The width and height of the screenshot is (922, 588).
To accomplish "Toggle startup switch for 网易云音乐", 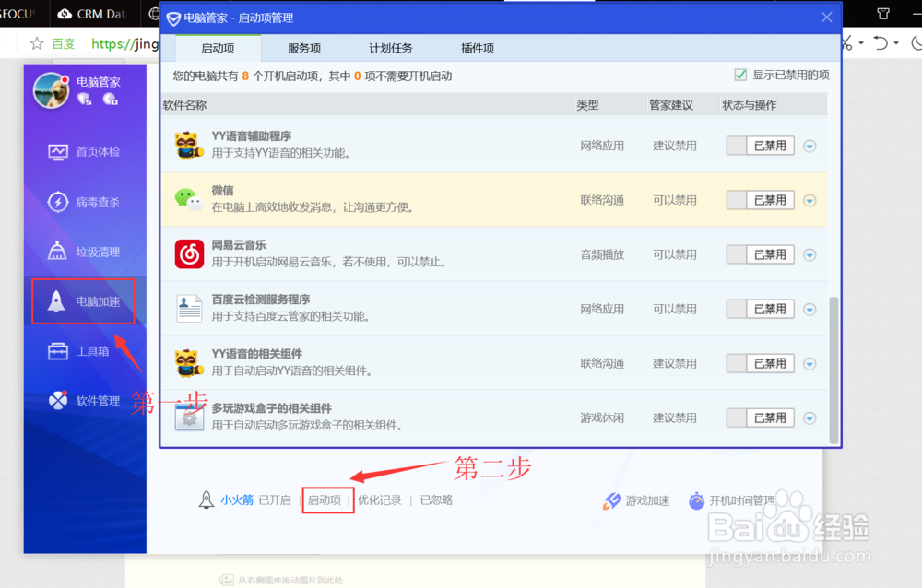I will tap(760, 254).
